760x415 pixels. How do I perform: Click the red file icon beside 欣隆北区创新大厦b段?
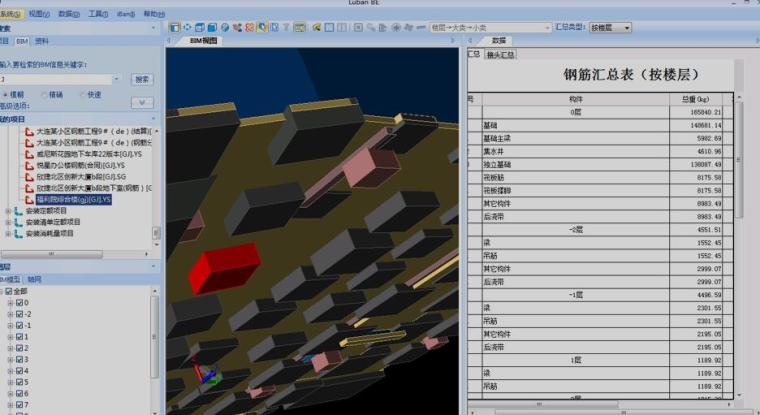pos(28,176)
